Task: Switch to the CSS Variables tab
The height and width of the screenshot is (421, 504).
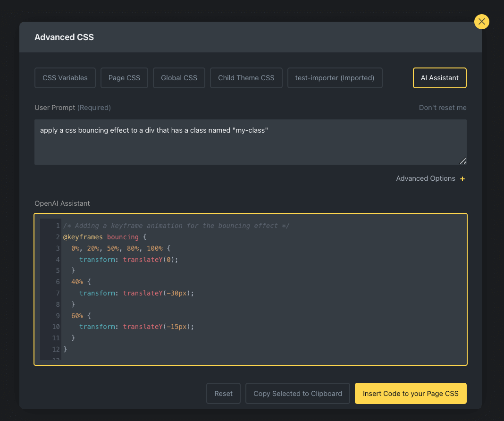Action: 65,78
